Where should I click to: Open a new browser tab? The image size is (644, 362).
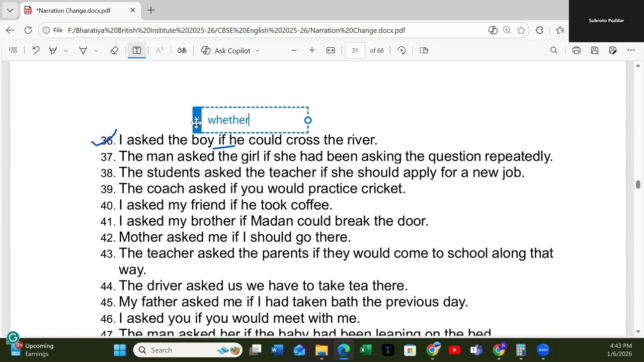[151, 10]
